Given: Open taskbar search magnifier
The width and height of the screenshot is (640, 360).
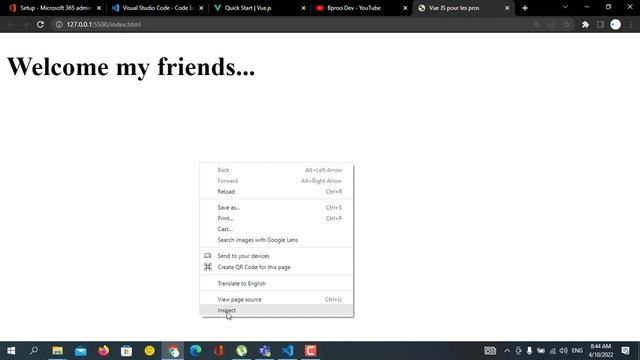Looking at the screenshot, I should (34, 351).
